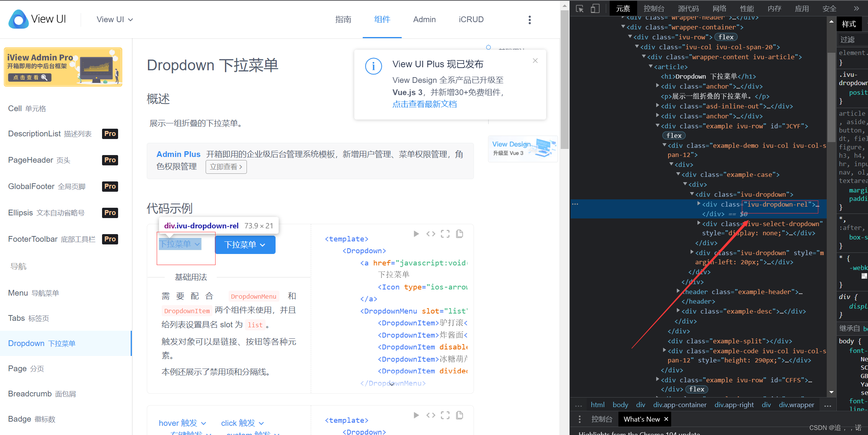The width and height of the screenshot is (868, 435).
Task: Open Cell 单元格 in sidebar
Action: pos(27,108)
